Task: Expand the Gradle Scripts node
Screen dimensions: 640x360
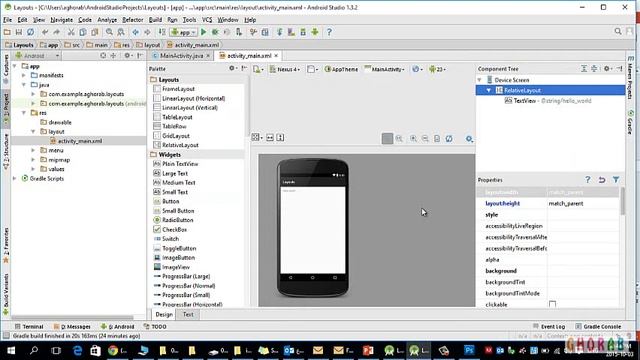Action: [x=15, y=178]
